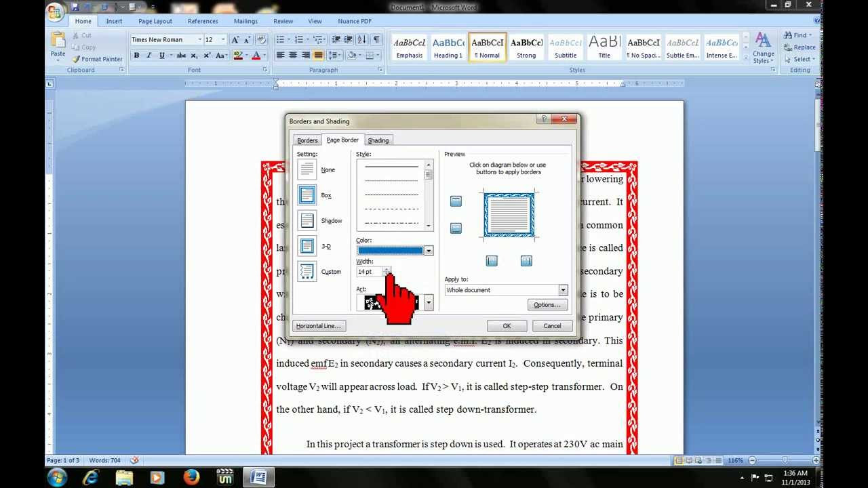Apply Strikethrough to text
The height and width of the screenshot is (488, 868).
[180, 56]
